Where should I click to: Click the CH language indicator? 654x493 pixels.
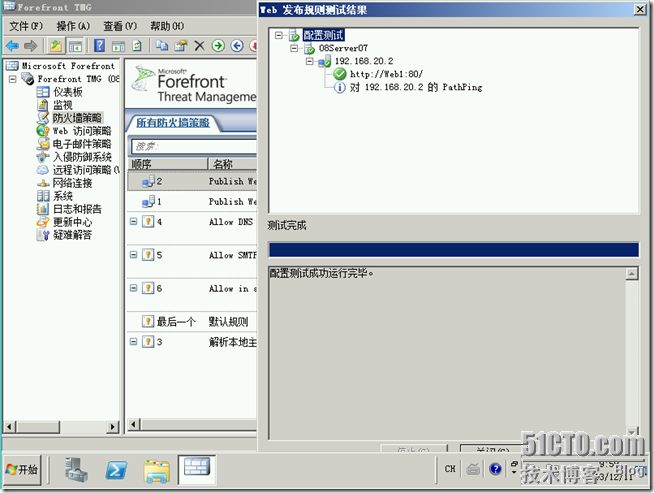tap(450, 469)
